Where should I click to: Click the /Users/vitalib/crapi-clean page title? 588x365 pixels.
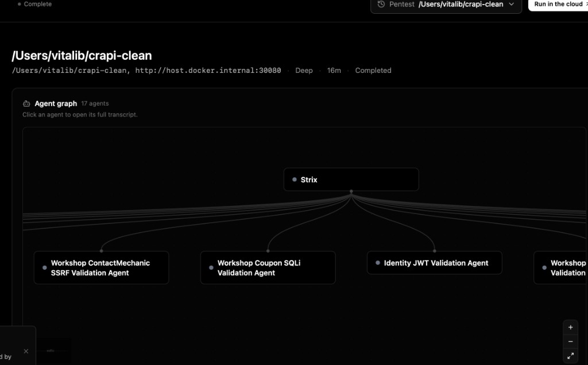point(82,56)
